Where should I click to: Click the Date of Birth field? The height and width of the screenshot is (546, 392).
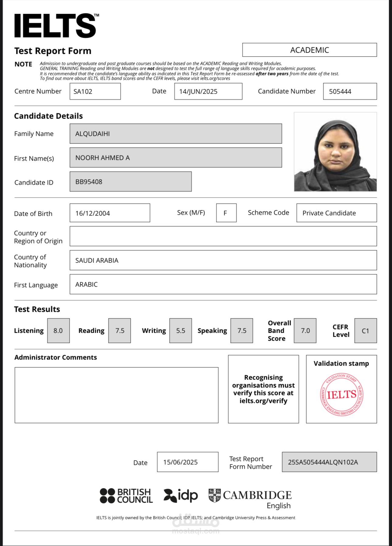[110, 213]
